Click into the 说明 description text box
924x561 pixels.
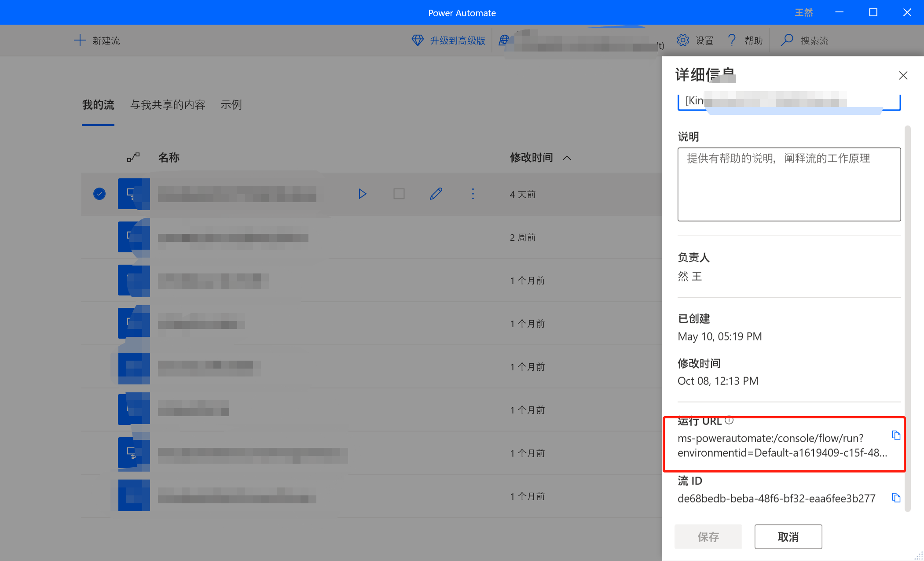tap(789, 184)
